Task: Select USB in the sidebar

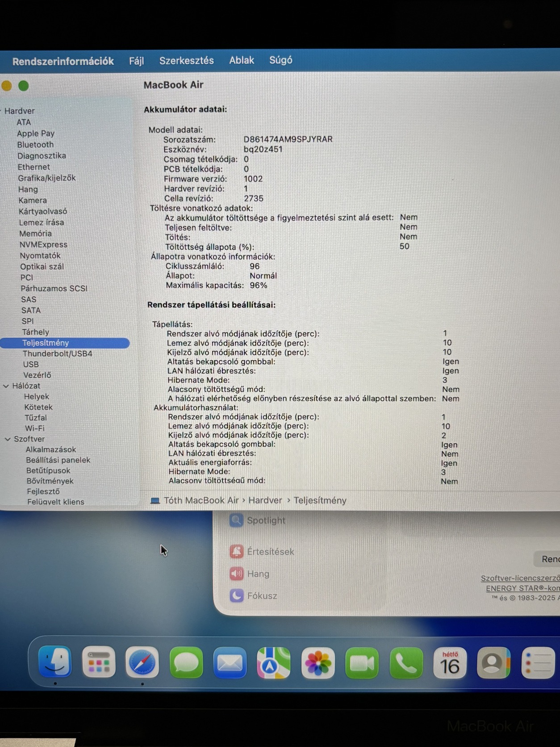Action: tap(30, 365)
